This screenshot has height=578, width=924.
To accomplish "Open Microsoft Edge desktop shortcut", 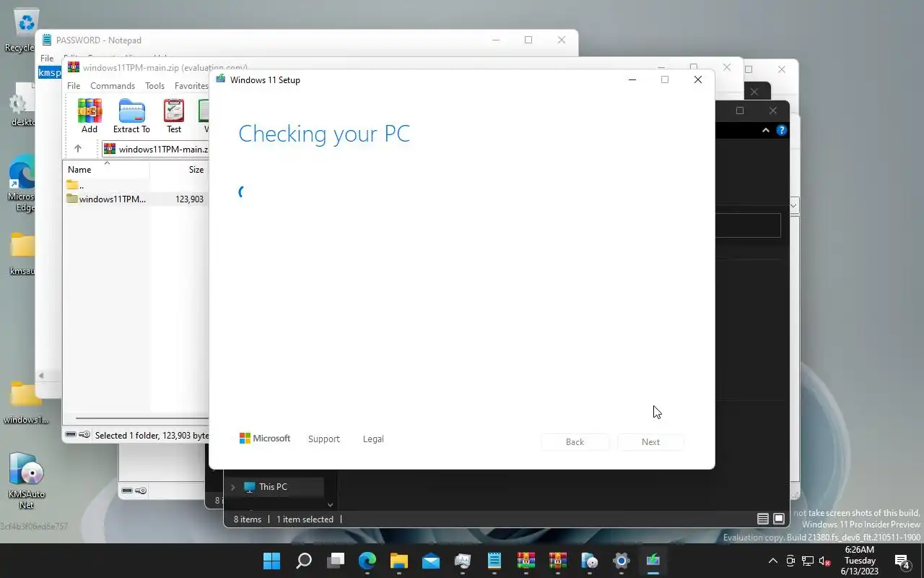I will (x=22, y=184).
